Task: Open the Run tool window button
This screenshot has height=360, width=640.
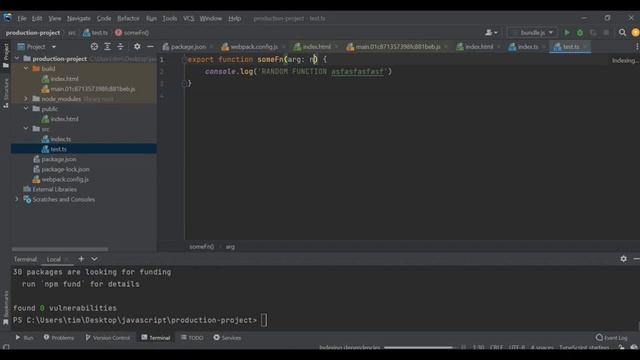Action: (x=24, y=338)
